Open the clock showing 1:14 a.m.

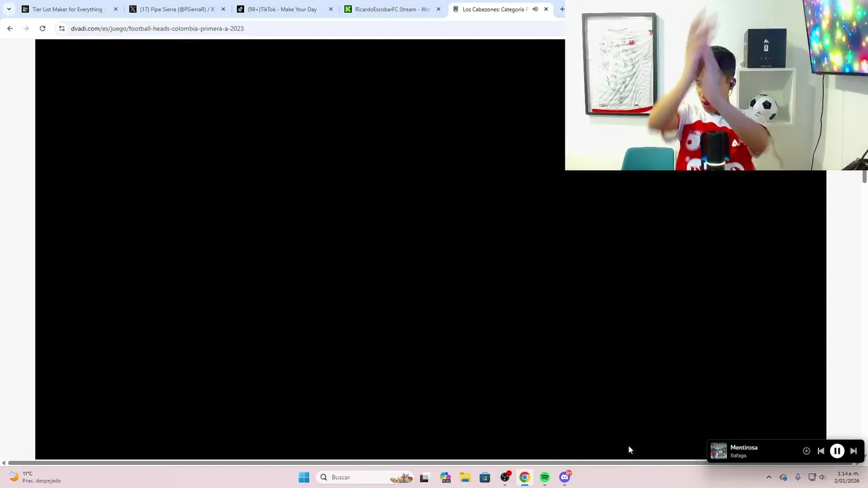coord(846,477)
